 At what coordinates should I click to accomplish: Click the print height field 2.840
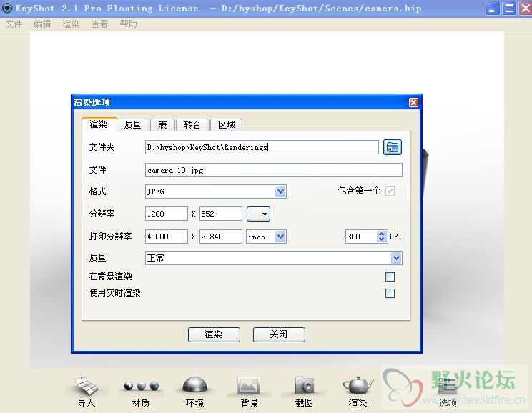pos(220,237)
